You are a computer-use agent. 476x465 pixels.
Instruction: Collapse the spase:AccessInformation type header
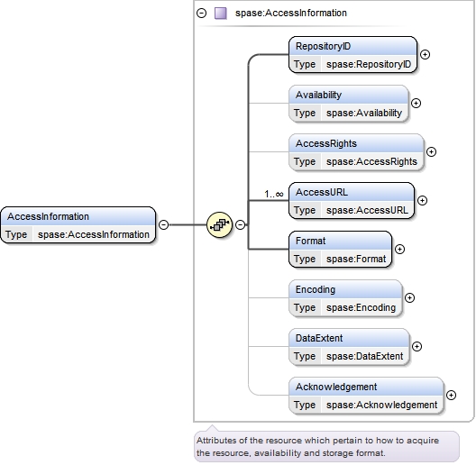(x=202, y=13)
